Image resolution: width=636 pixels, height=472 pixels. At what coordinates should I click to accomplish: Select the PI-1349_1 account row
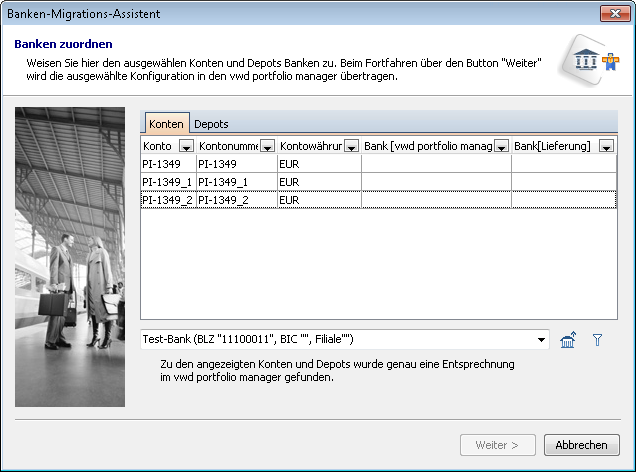point(167,182)
